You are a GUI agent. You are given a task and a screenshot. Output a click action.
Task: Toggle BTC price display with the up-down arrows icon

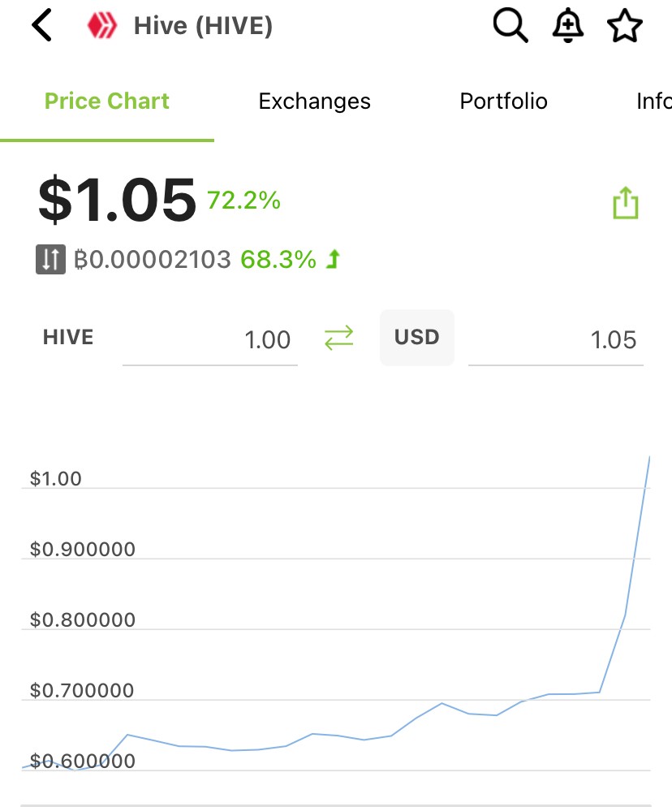[50, 259]
